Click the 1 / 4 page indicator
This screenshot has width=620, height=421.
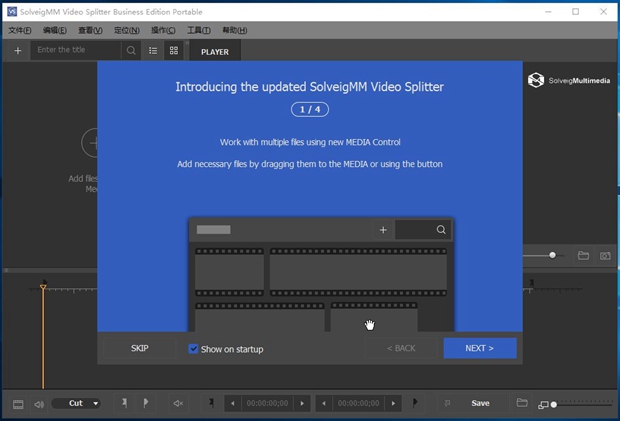point(310,109)
